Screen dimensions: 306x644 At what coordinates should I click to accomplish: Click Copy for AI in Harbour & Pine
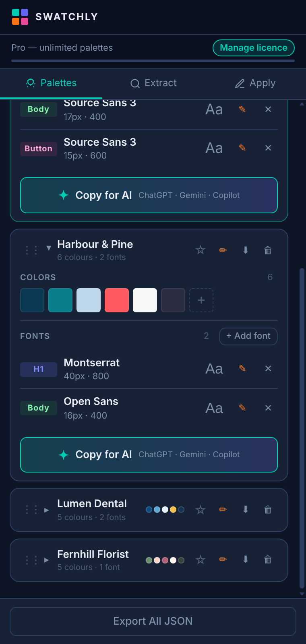pyautogui.click(x=149, y=454)
